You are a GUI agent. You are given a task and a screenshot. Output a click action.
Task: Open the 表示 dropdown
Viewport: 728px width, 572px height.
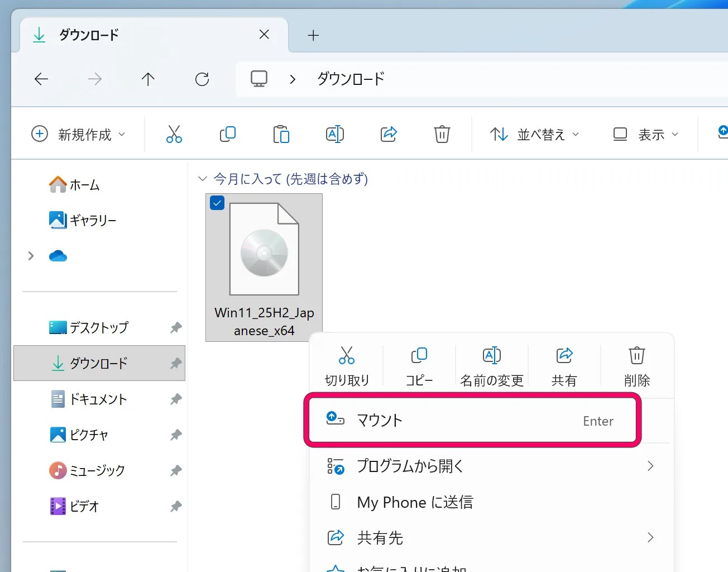pyautogui.click(x=646, y=134)
